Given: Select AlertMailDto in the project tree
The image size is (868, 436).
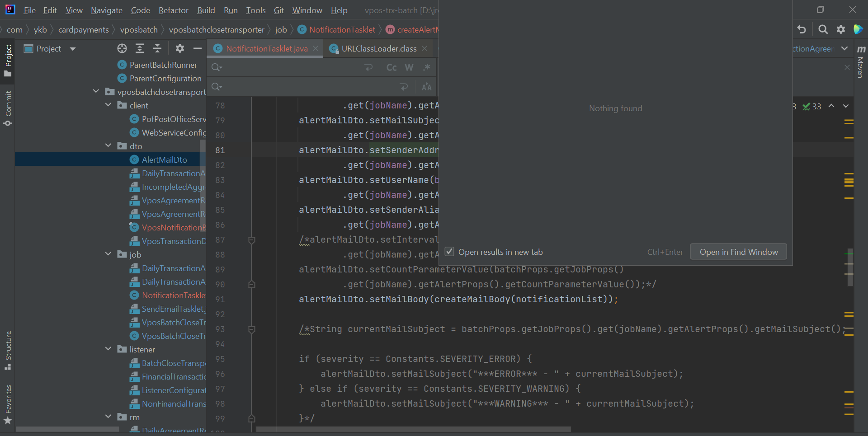Looking at the screenshot, I should (x=164, y=159).
